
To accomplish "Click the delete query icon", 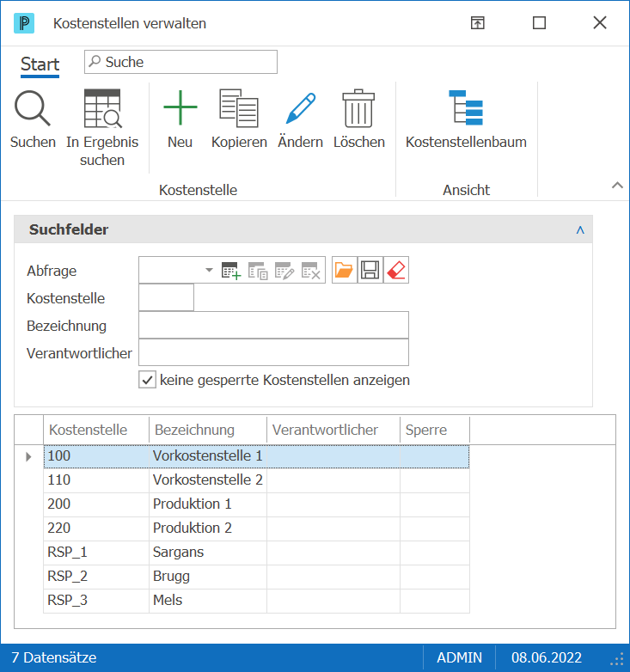I will click(x=311, y=271).
